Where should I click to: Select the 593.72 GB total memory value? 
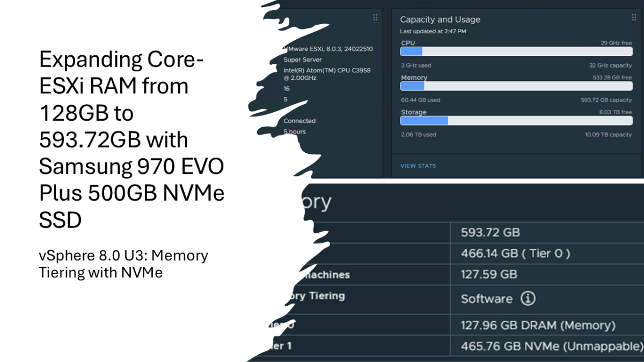pyautogui.click(x=491, y=233)
